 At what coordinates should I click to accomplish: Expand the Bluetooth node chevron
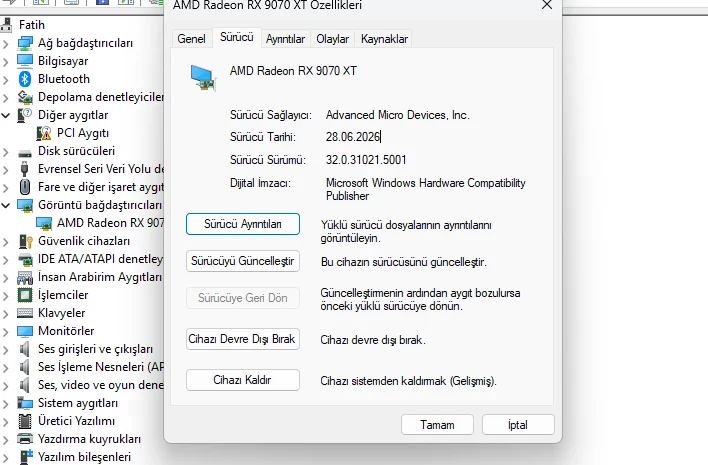pos(6,80)
